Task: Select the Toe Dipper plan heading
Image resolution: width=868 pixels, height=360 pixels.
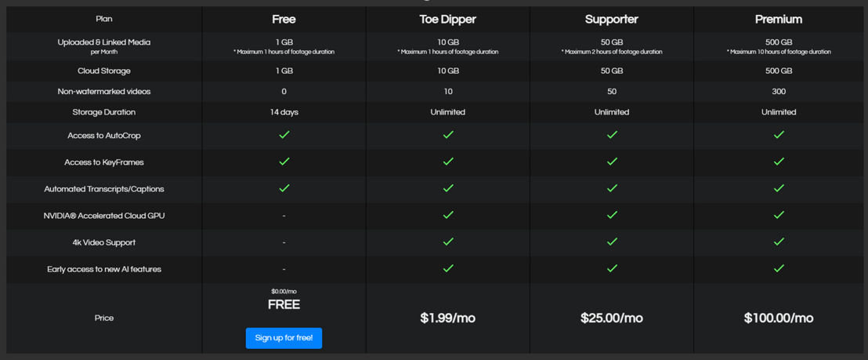Action: pyautogui.click(x=448, y=20)
